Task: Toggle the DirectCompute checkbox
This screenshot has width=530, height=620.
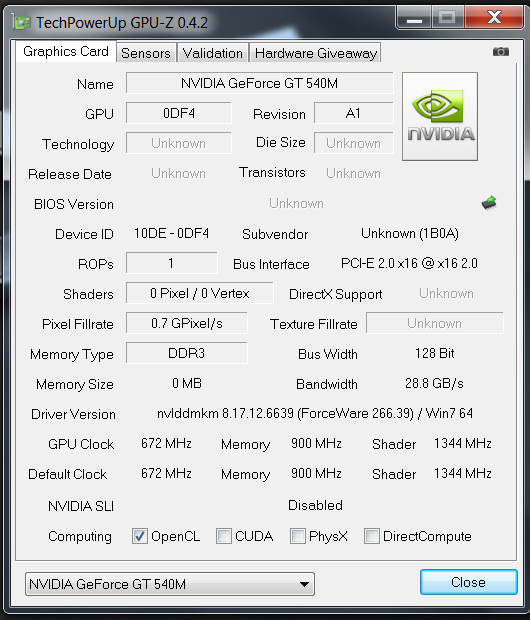Action: [371, 536]
